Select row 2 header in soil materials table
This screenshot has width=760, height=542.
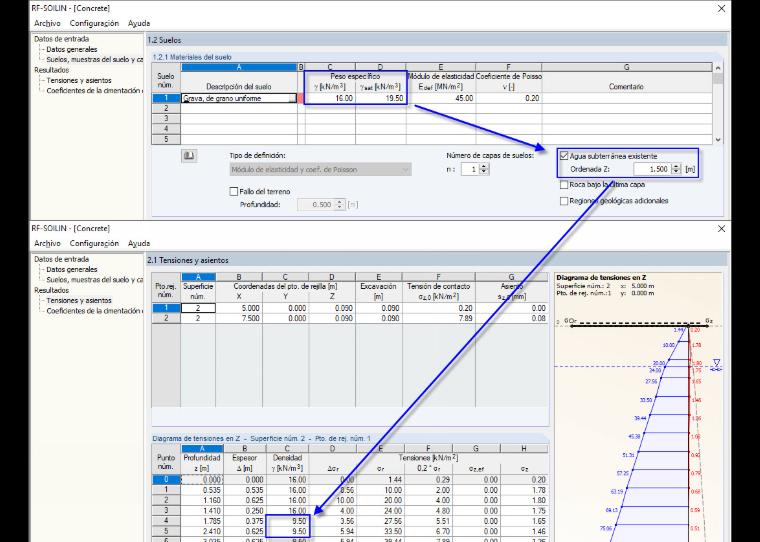click(166, 109)
